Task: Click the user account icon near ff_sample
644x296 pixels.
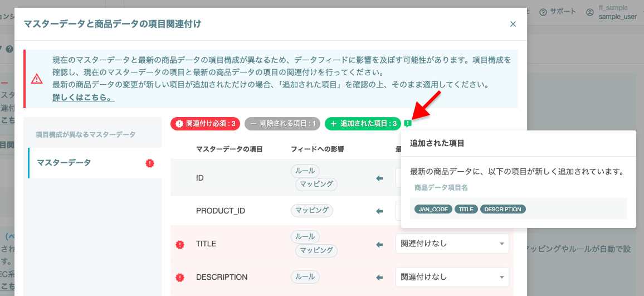Action: [590, 12]
